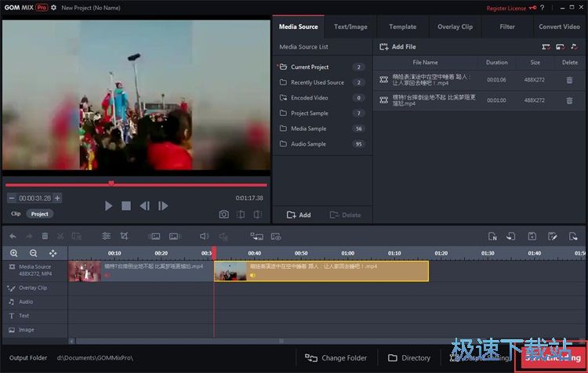Screen dimensions: 588x373
Task: Delete the first media file via trash icon
Action: pyautogui.click(x=569, y=80)
